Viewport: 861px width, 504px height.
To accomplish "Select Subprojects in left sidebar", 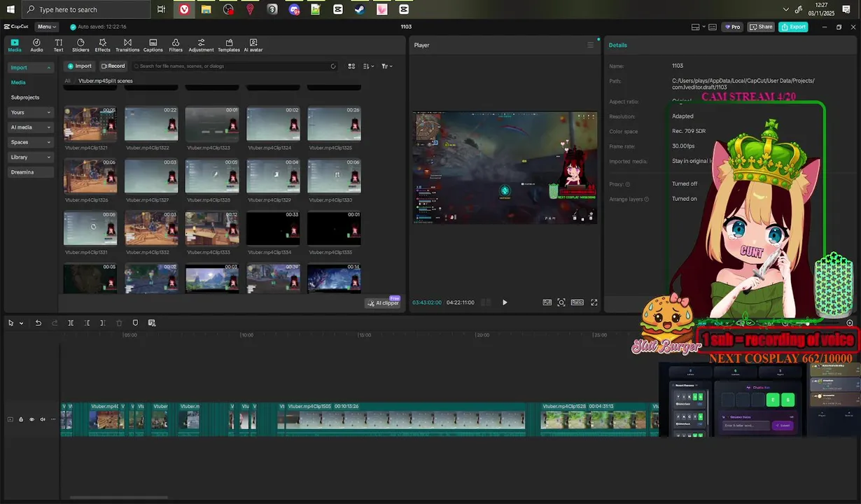I will tap(25, 97).
